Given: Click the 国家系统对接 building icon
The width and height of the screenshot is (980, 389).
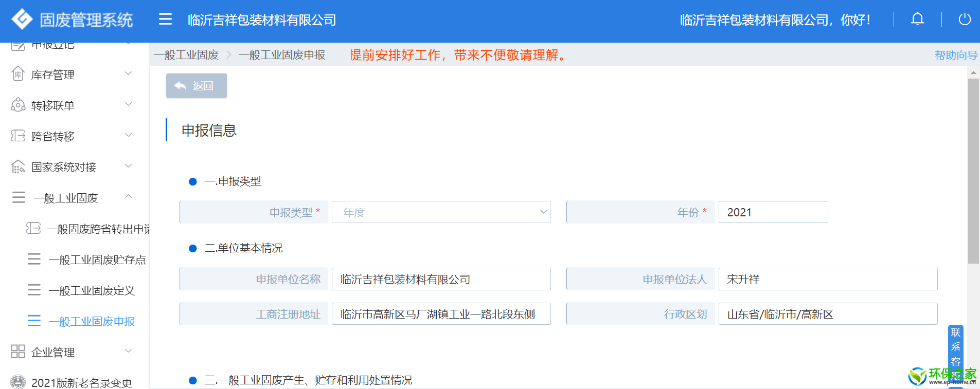Looking at the screenshot, I should pyautogui.click(x=18, y=167).
